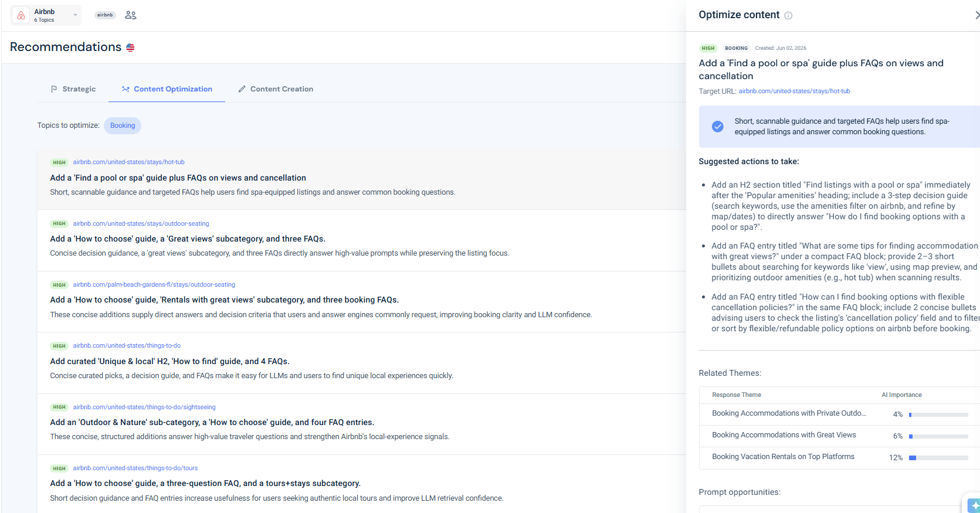
Task: Select curated 'Unique & local' H2 recommendation
Action: (x=170, y=361)
